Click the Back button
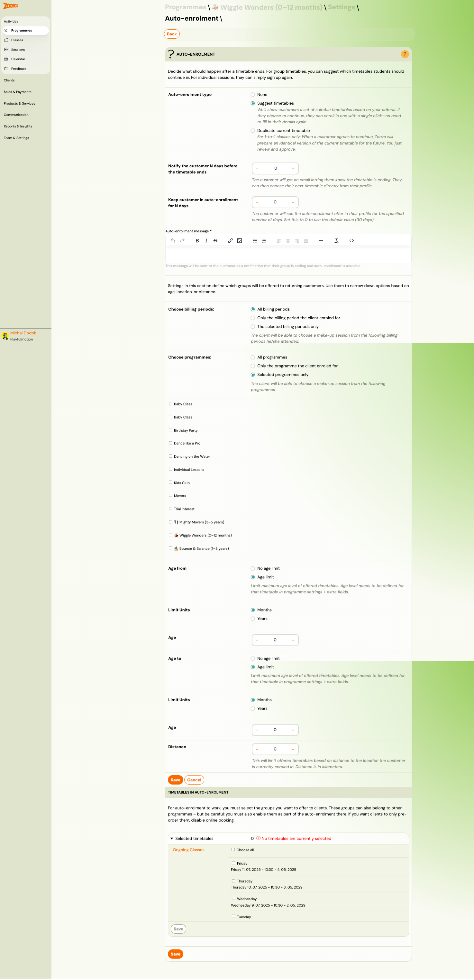Image resolution: width=474 pixels, height=980 pixels. point(172,34)
